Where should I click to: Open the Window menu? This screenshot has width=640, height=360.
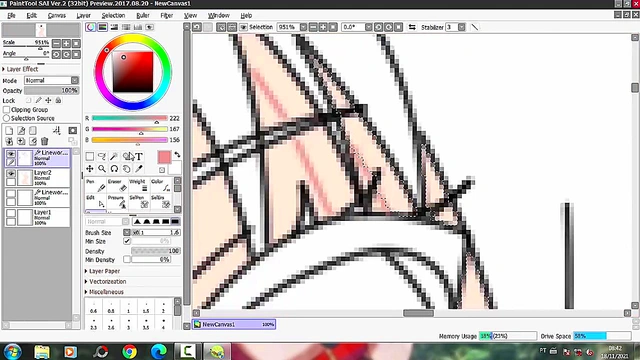click(x=219, y=16)
